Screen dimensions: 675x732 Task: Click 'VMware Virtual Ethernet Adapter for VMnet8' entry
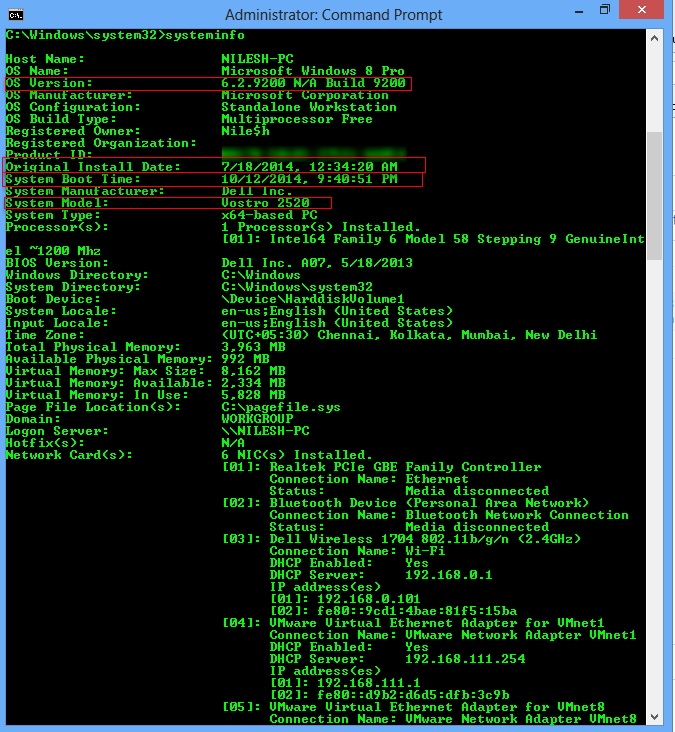pos(437,707)
